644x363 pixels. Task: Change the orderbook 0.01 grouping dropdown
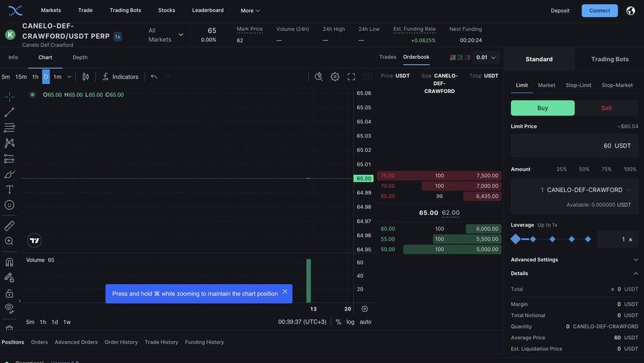click(486, 57)
